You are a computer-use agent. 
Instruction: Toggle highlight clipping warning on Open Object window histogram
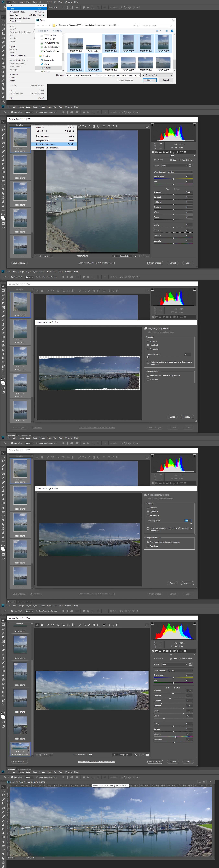pos(194,624)
